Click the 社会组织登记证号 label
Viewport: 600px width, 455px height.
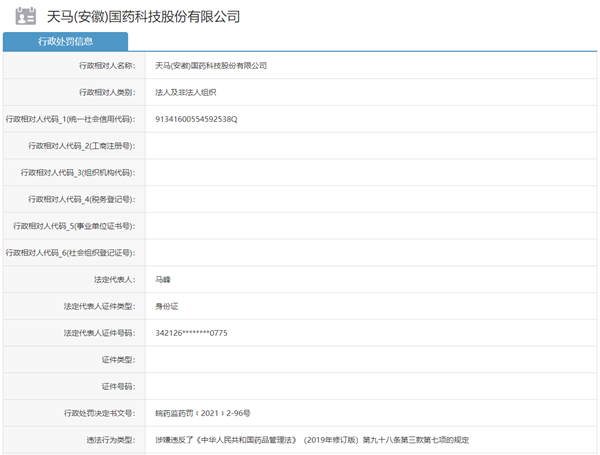click(x=70, y=253)
